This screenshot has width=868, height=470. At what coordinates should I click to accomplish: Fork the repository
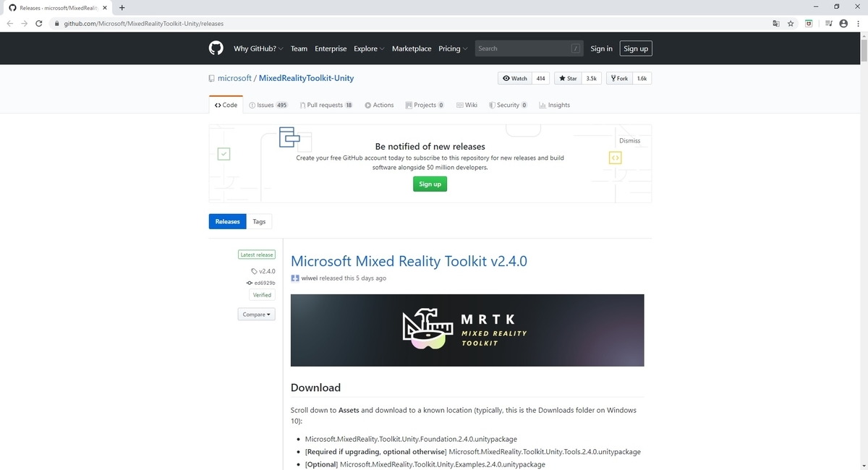pos(619,77)
